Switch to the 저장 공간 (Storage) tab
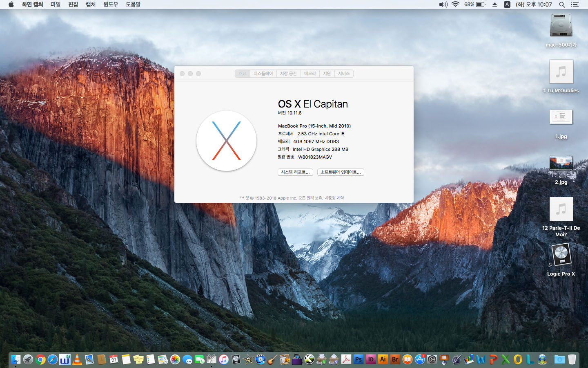The image size is (588, 368). pyautogui.click(x=288, y=74)
